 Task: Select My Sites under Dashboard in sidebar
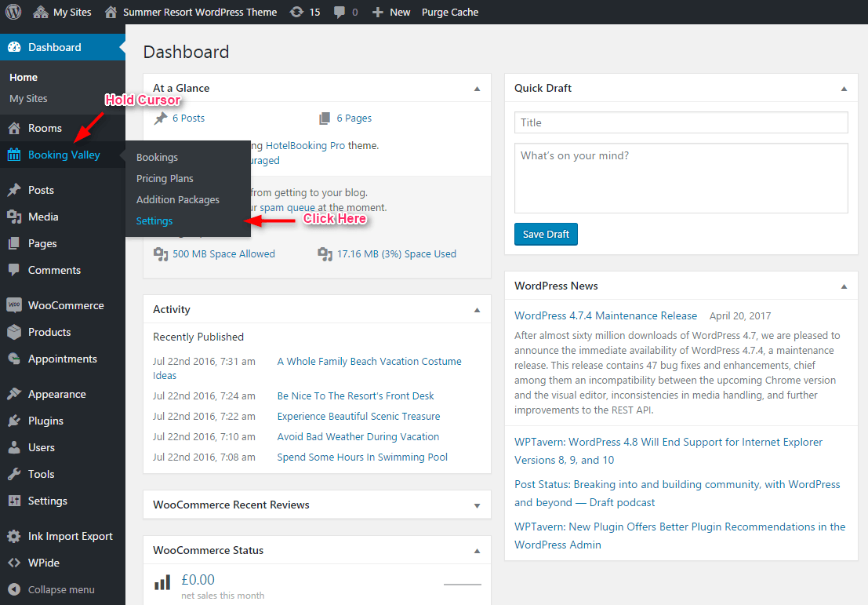tap(28, 98)
